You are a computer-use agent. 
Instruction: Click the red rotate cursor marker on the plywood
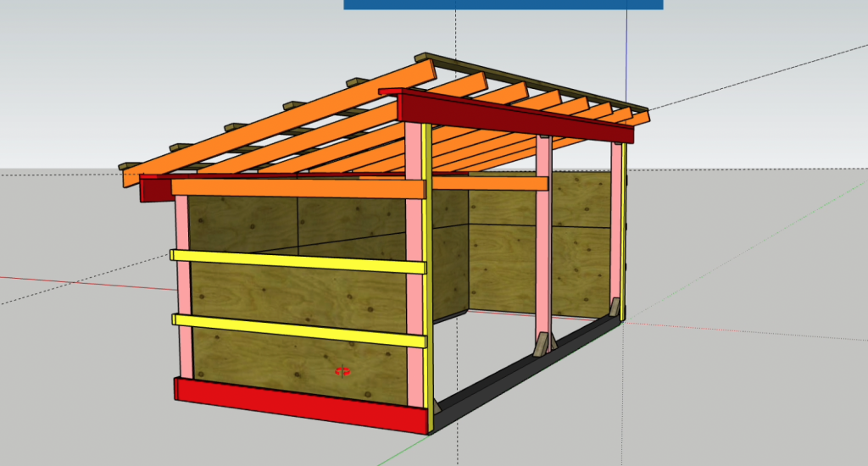[x=342, y=371]
